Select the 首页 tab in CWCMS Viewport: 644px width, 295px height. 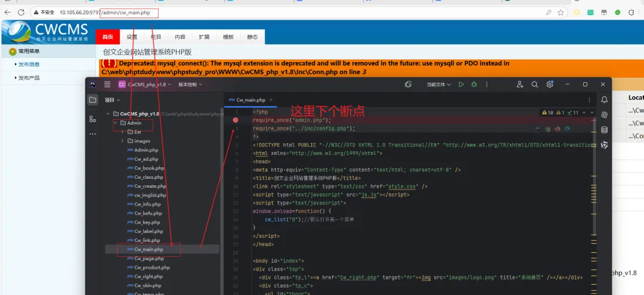click(107, 37)
